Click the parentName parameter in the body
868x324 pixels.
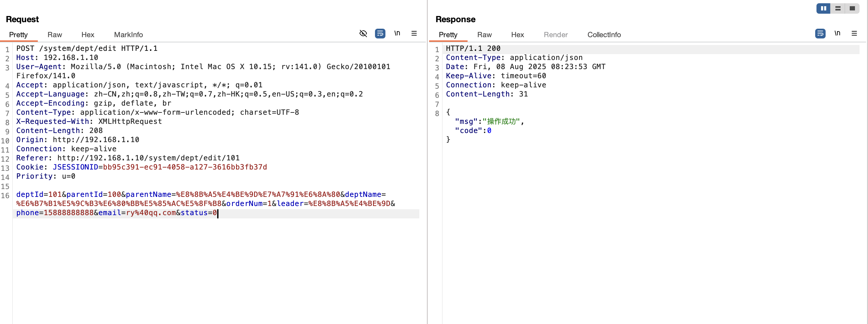[233, 194]
